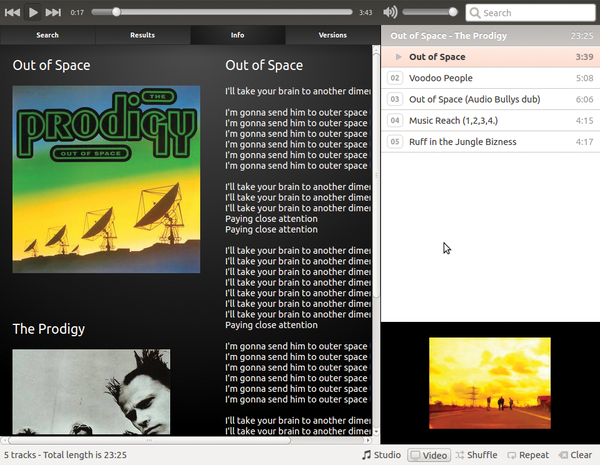Choose Out of Space (Audio Bullys dub)
Screen dimensions: 600x465
point(491,100)
